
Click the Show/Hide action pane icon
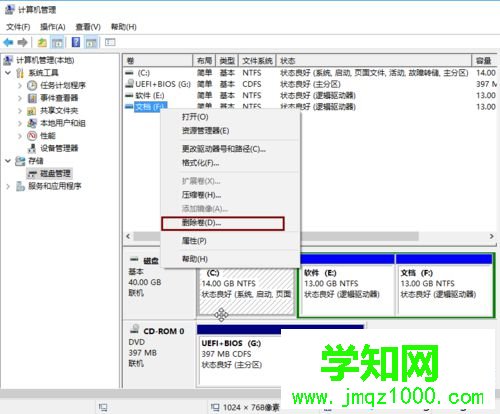point(91,42)
